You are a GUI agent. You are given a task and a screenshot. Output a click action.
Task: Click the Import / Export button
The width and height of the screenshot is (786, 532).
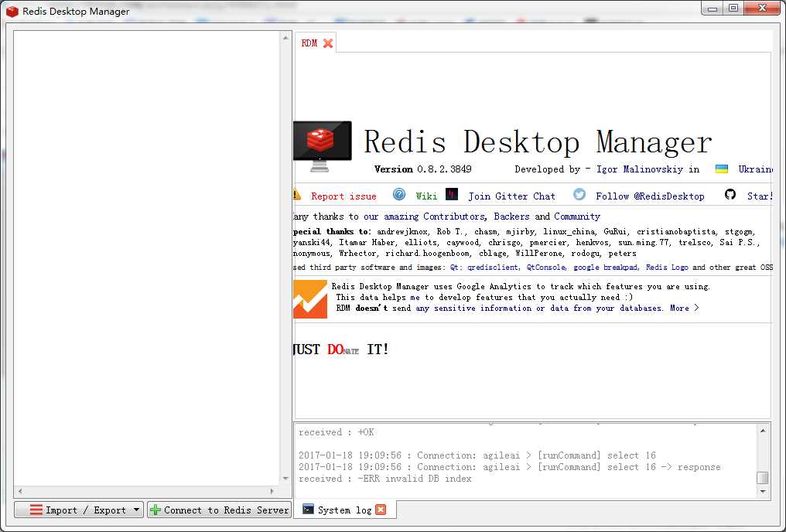pos(79,510)
